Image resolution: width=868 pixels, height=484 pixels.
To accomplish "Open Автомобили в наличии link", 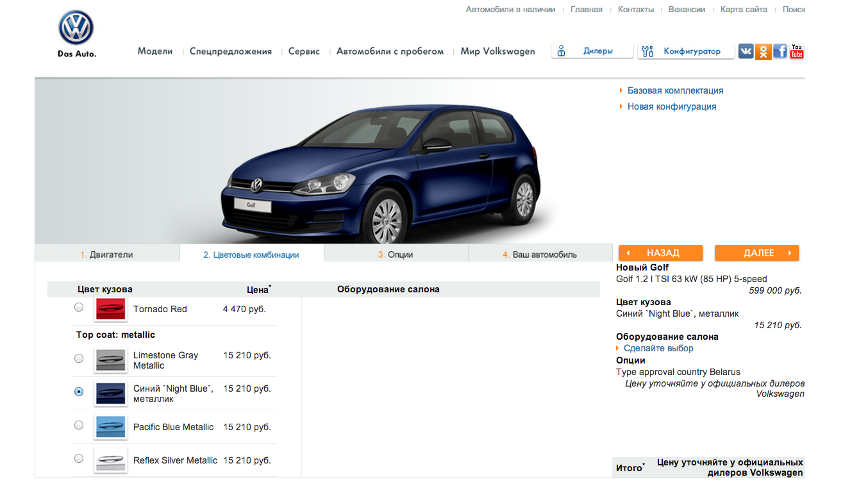I will 510,10.
